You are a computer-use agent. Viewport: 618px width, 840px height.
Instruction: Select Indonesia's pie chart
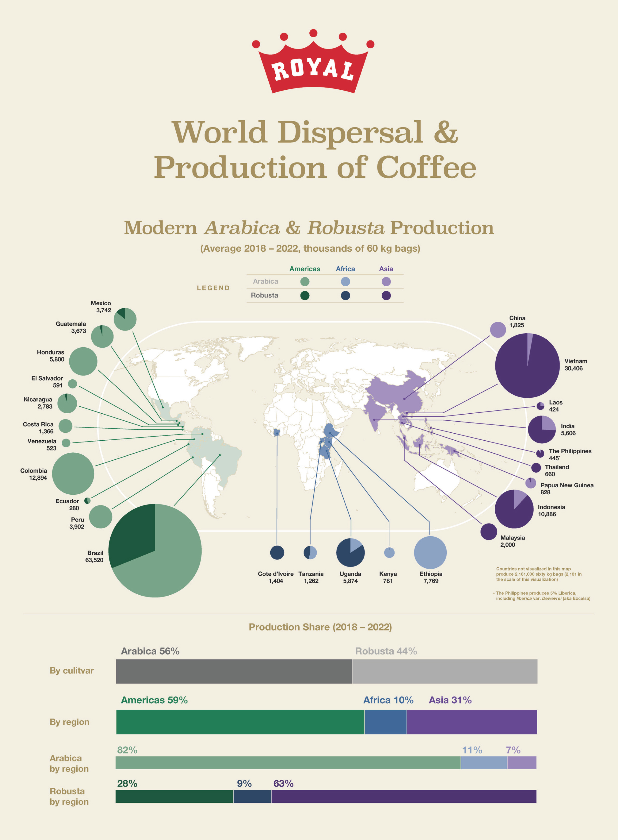click(514, 509)
